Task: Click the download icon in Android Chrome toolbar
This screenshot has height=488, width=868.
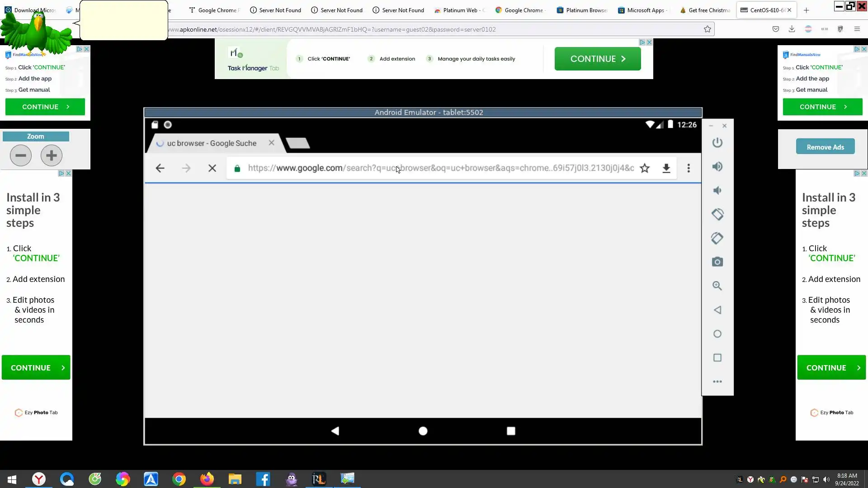Action: click(666, 169)
